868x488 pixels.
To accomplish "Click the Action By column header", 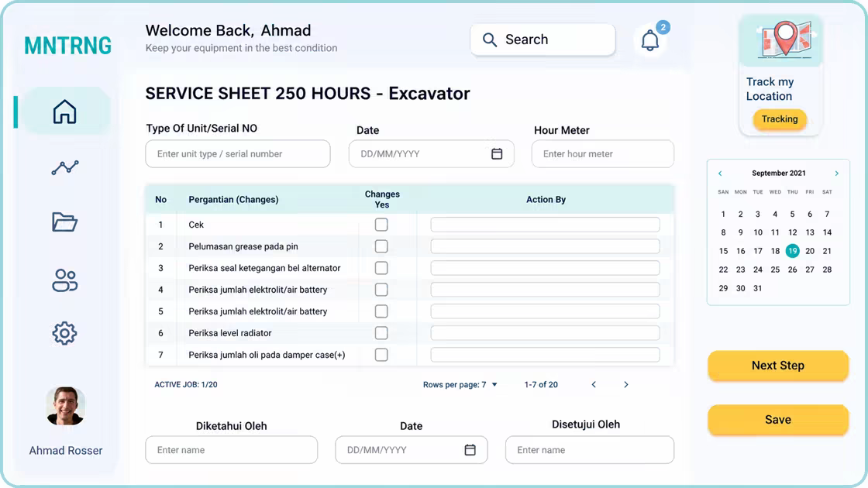I will 546,199.
